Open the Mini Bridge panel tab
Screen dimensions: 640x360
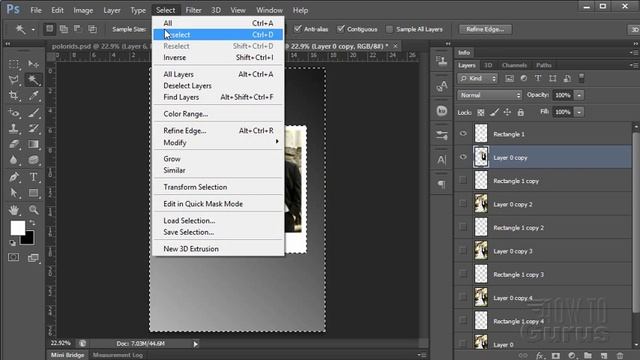(x=68, y=355)
